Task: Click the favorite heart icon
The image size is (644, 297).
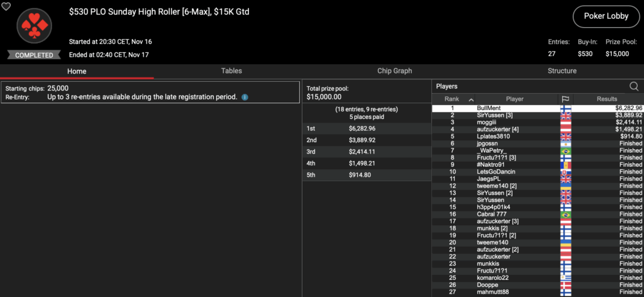Action: pyautogui.click(x=6, y=6)
